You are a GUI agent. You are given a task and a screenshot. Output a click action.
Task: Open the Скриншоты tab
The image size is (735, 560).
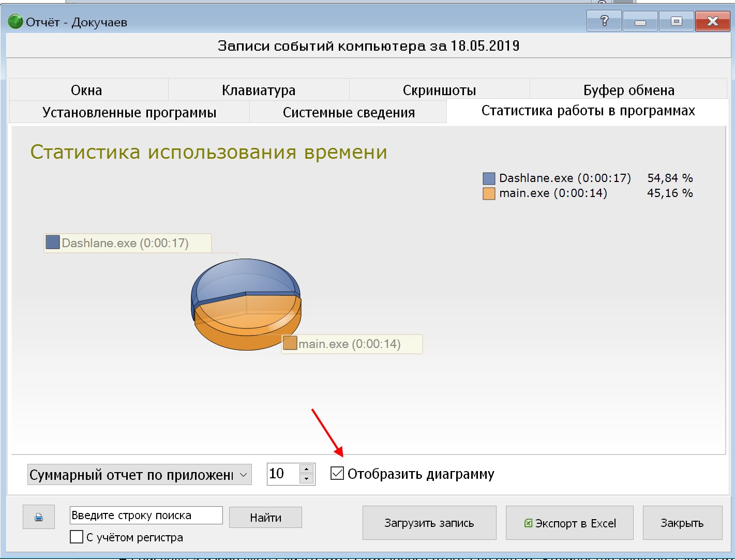[440, 90]
